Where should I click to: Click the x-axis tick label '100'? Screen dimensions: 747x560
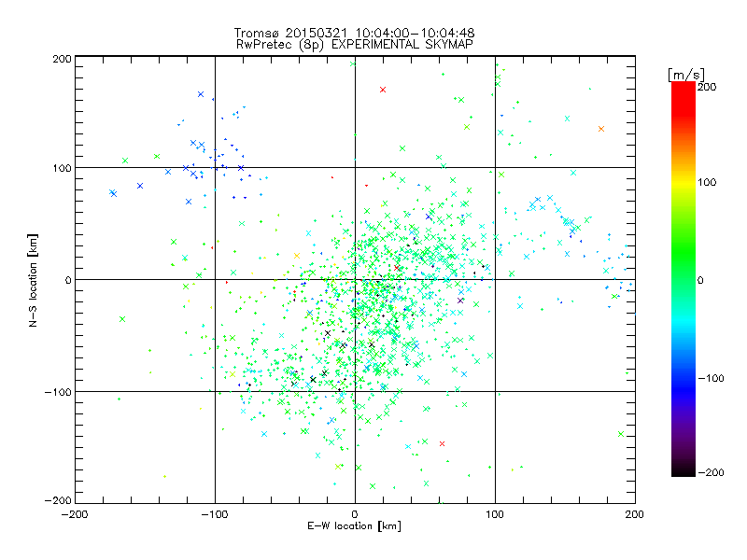click(x=495, y=514)
